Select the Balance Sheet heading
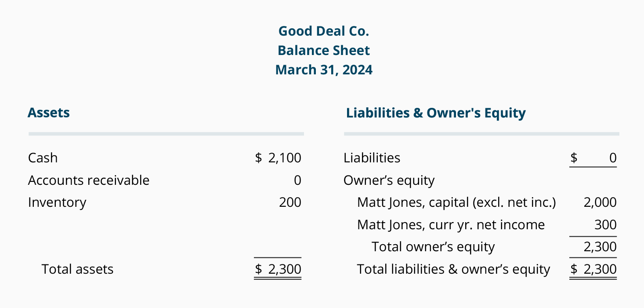 pyautogui.click(x=324, y=51)
